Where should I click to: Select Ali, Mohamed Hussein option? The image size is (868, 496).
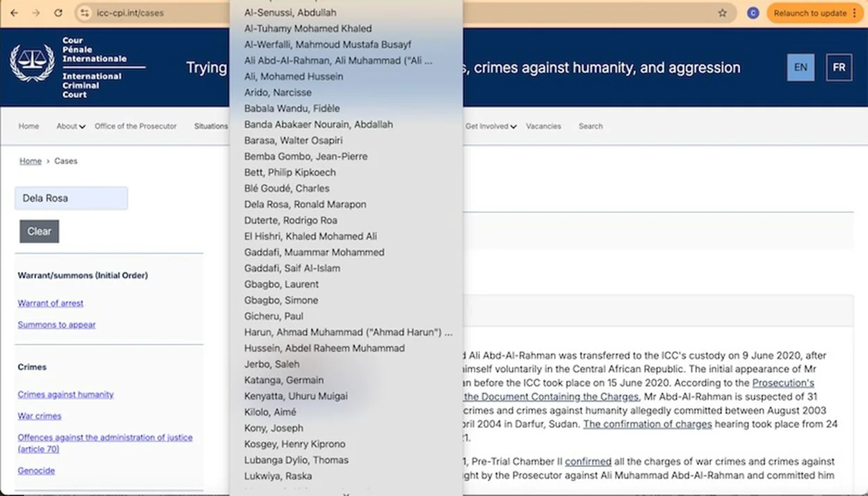pyautogui.click(x=346, y=76)
